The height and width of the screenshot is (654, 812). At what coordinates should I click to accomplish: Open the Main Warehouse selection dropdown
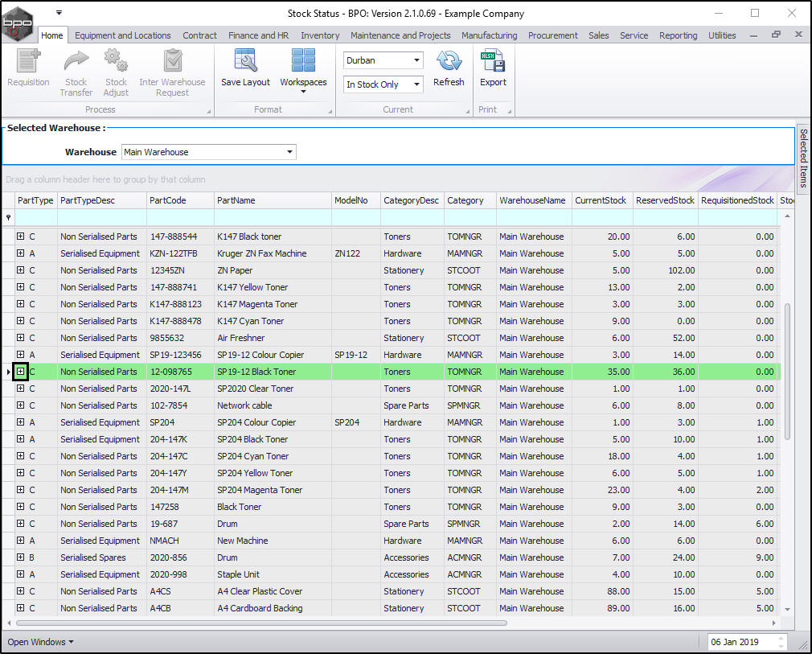289,152
